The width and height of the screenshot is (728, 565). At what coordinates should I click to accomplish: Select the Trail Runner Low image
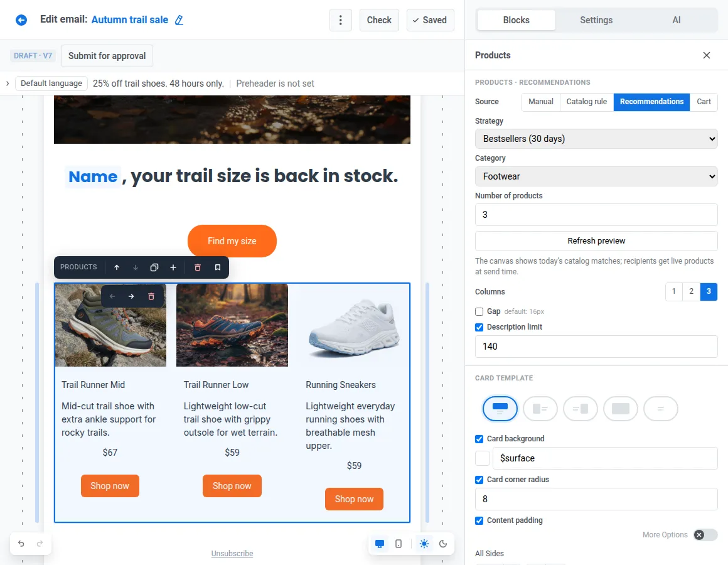[x=232, y=325]
